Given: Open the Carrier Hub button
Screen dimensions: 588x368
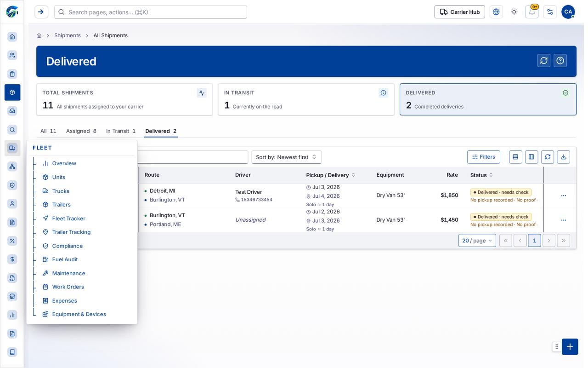Looking at the screenshot, I should pyautogui.click(x=460, y=12).
